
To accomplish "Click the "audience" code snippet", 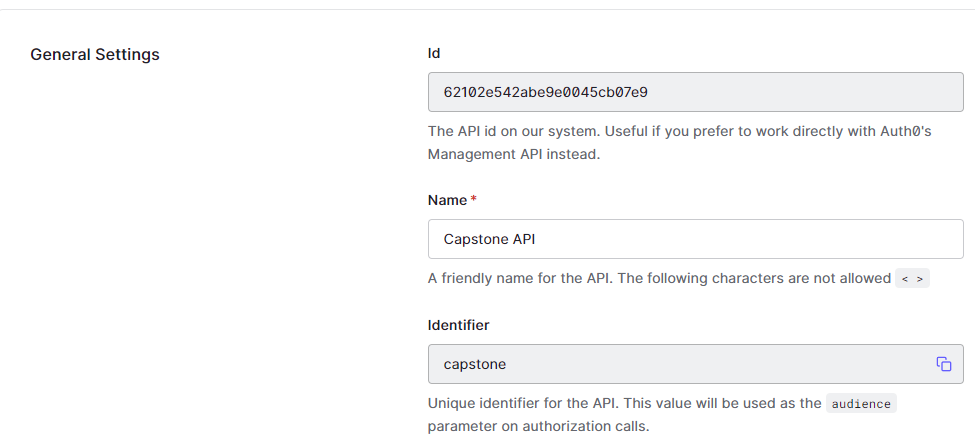I will tap(860, 404).
